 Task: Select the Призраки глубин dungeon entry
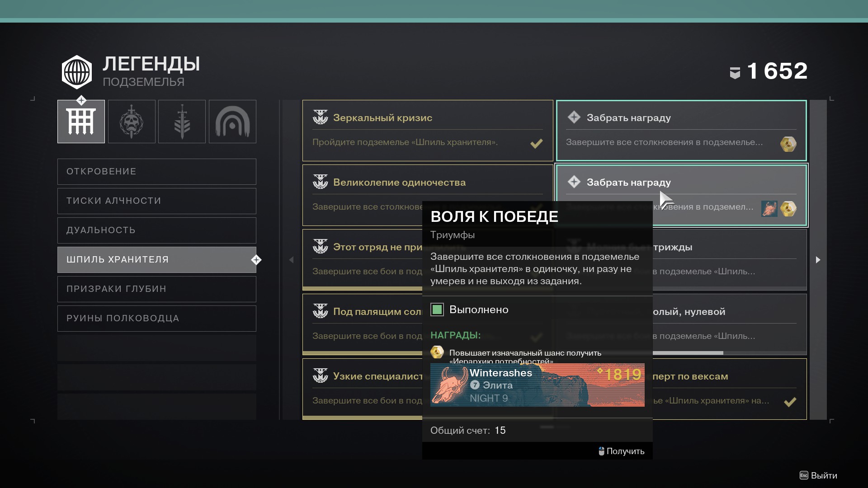(x=156, y=289)
